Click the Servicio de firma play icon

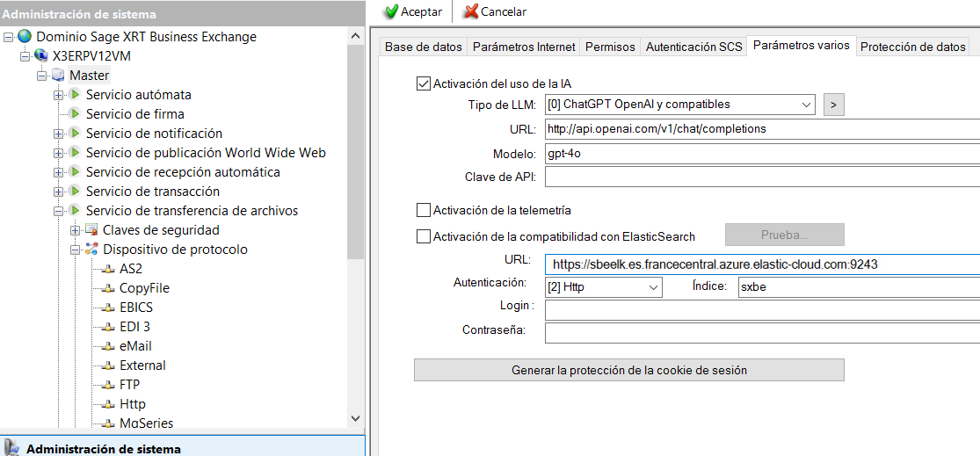tap(75, 114)
